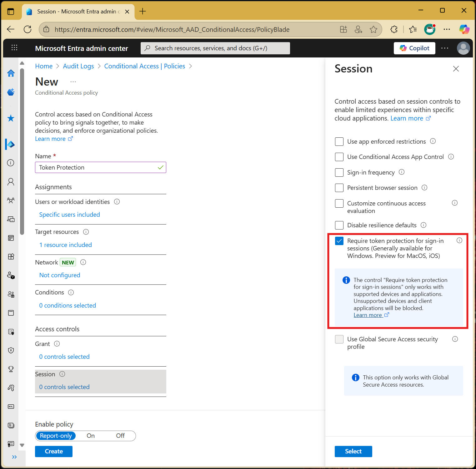Enable the 'Sign-in frequency' session control

click(x=339, y=172)
